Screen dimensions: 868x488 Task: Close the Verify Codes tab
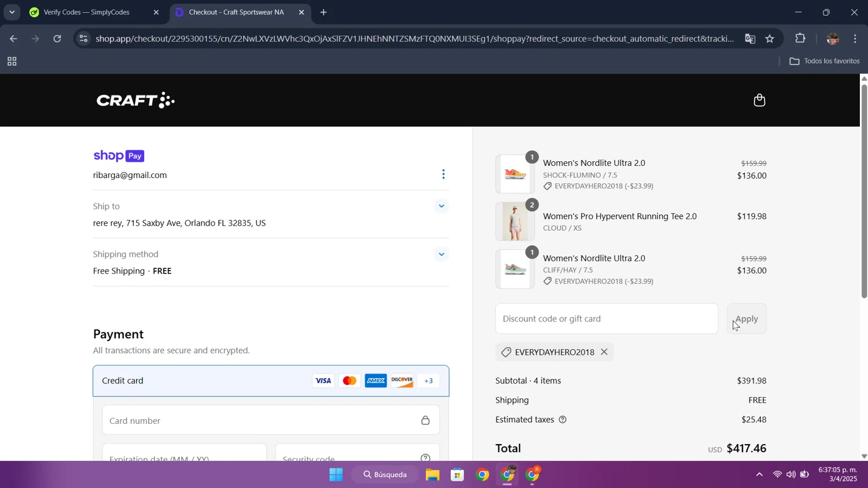click(156, 12)
